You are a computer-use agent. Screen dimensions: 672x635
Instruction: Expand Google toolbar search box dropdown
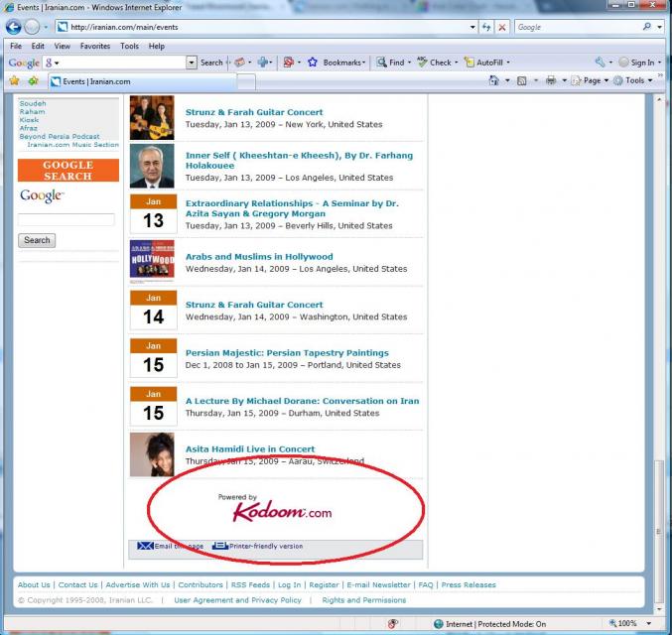[192, 63]
